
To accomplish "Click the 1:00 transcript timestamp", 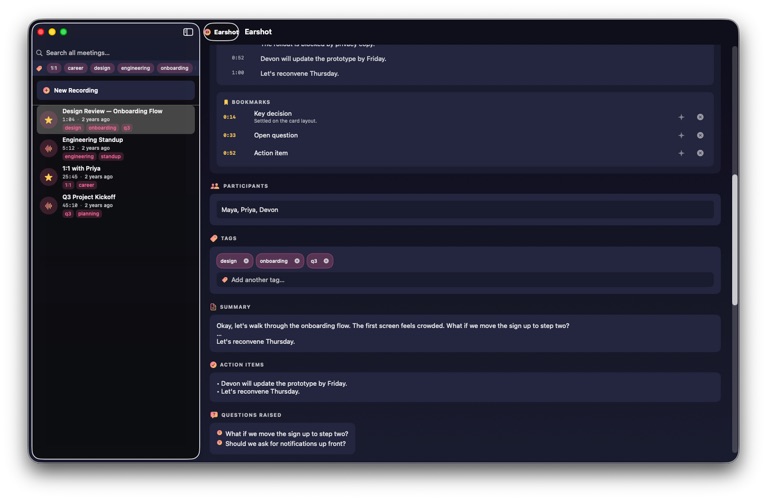I will pyautogui.click(x=238, y=73).
